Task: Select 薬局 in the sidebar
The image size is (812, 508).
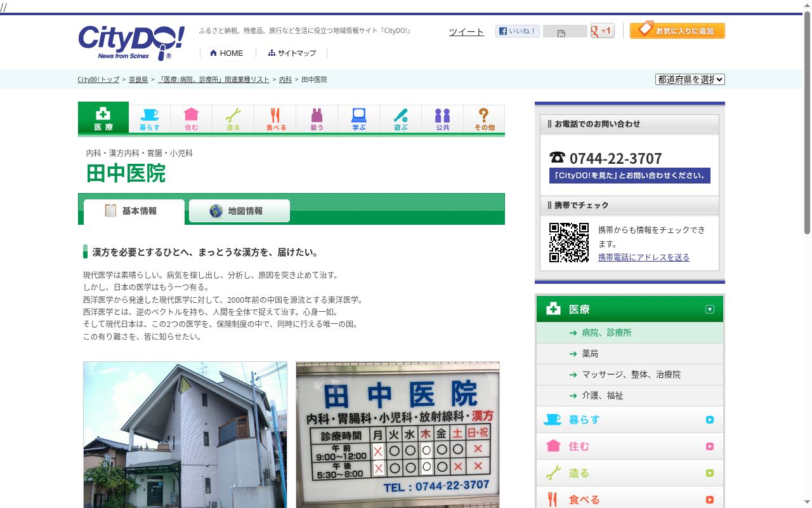Action: pos(630,354)
